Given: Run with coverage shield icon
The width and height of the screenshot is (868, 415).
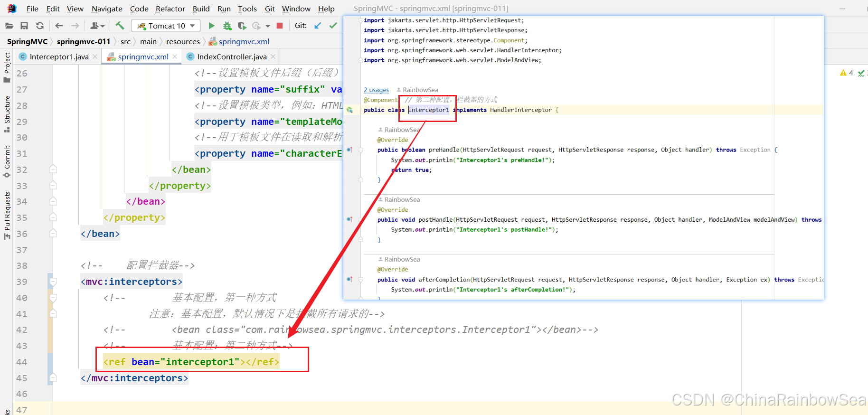Looking at the screenshot, I should [x=242, y=26].
